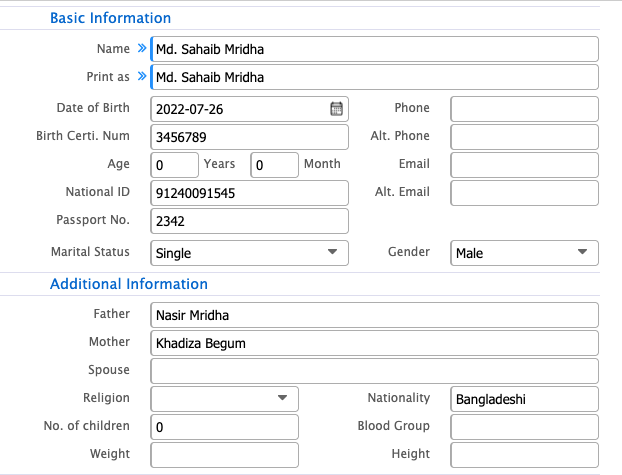This screenshot has width=622, height=475.
Task: Click the double-arrow icon beside Name
Action: tap(141, 49)
